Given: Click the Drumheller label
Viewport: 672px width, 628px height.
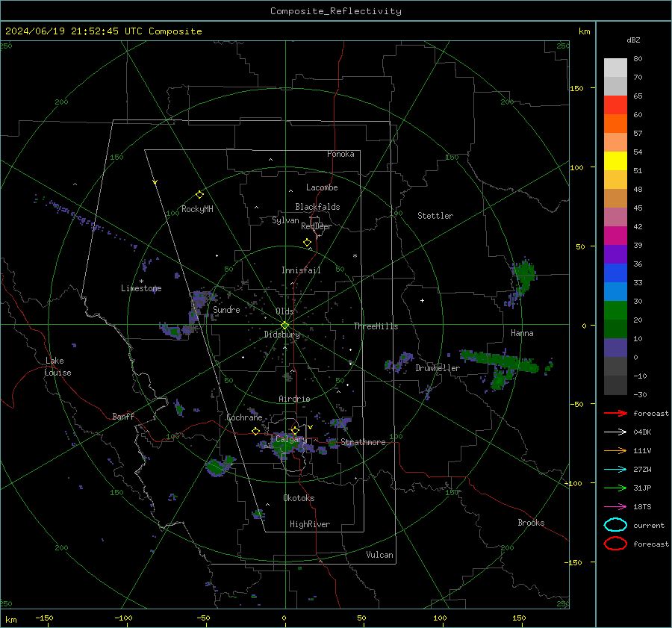Looking at the screenshot, I should (438, 368).
